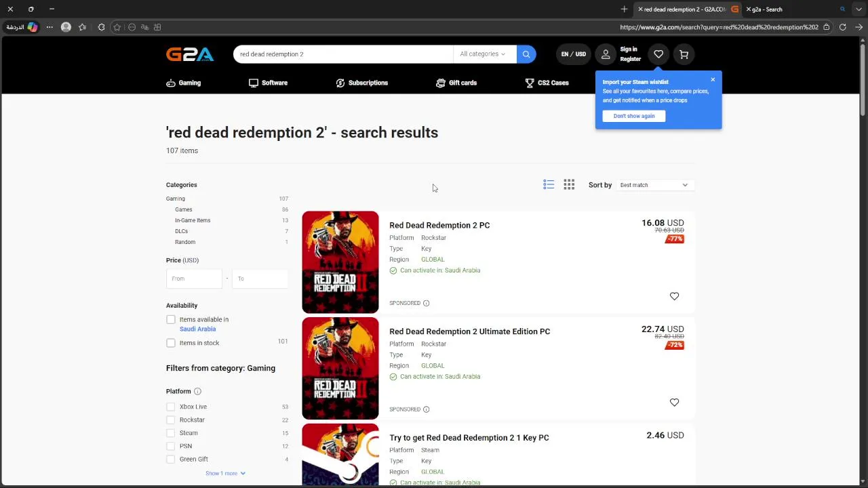Screen dimensions: 868x488
Task: Add Ultimate Edition PC to wishlist
Action: pyautogui.click(x=674, y=403)
